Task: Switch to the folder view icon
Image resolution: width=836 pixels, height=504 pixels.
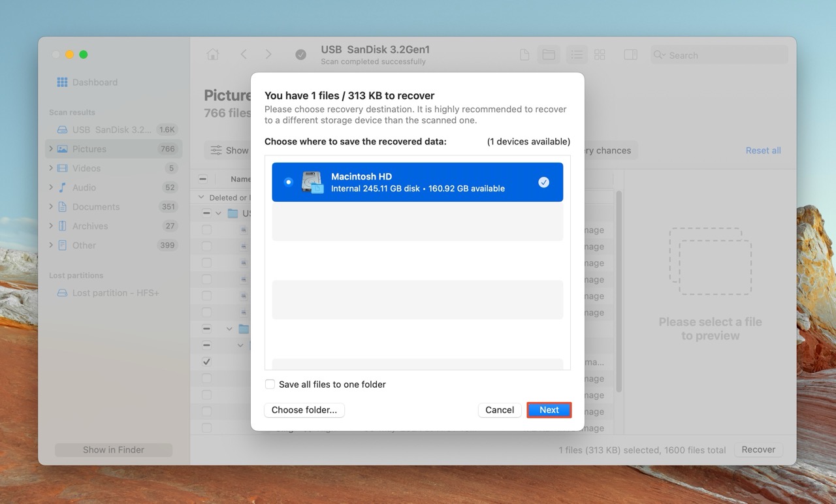Action: (x=549, y=55)
